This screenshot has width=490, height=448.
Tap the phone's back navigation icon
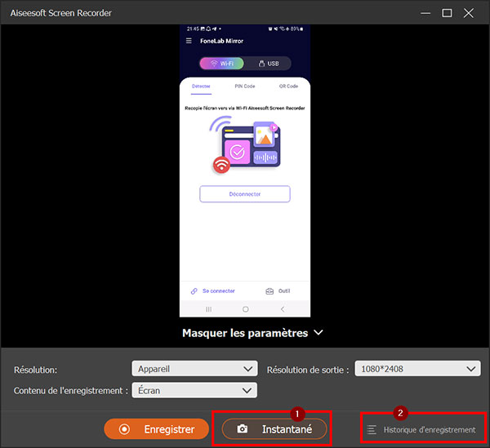[x=283, y=309]
